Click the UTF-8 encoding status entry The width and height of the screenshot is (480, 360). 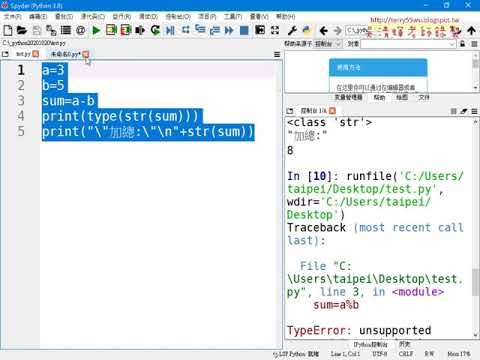pos(380,354)
